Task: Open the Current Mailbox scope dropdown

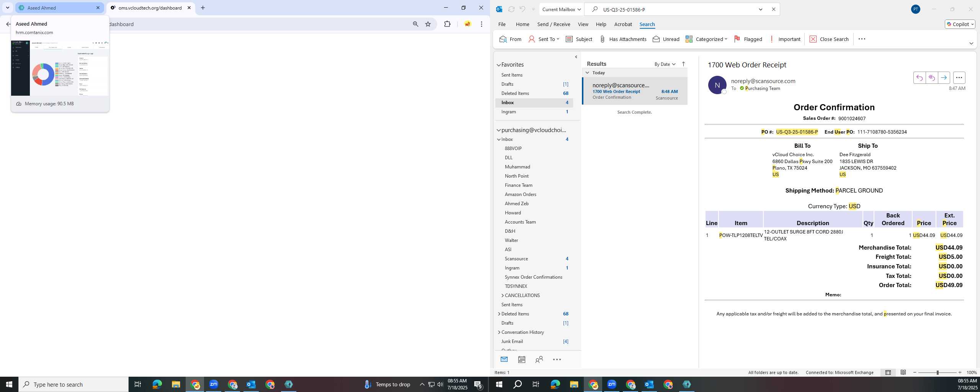Action: coord(561,9)
